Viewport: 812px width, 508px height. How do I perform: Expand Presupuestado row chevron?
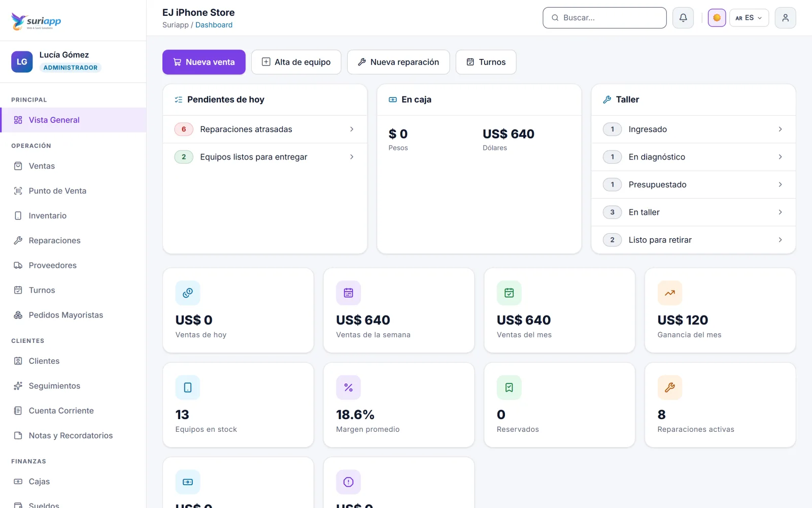(x=780, y=184)
